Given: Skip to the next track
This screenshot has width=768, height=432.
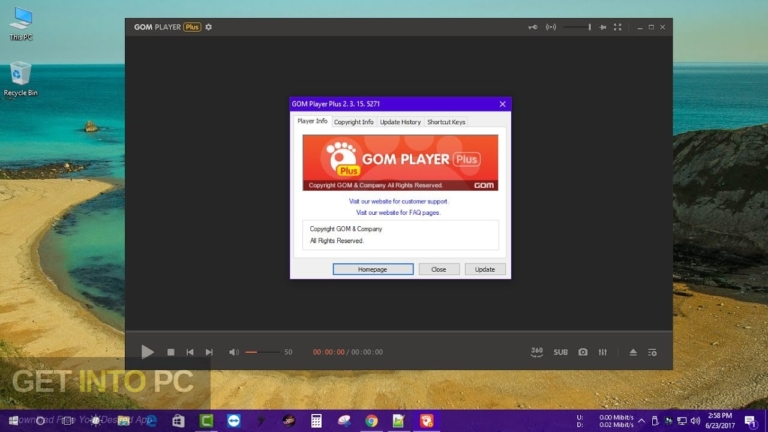Looking at the screenshot, I should tap(209, 352).
